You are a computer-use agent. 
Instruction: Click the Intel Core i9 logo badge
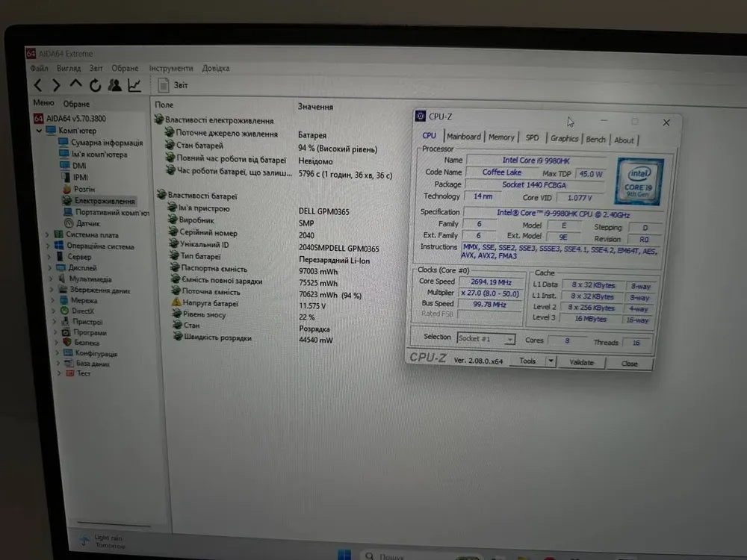tap(639, 181)
